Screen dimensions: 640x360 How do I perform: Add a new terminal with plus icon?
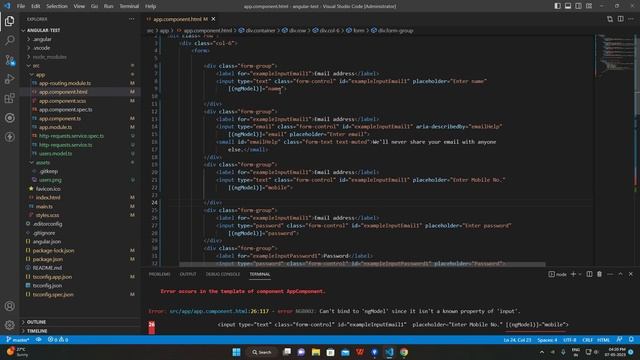pyautogui.click(x=573, y=274)
